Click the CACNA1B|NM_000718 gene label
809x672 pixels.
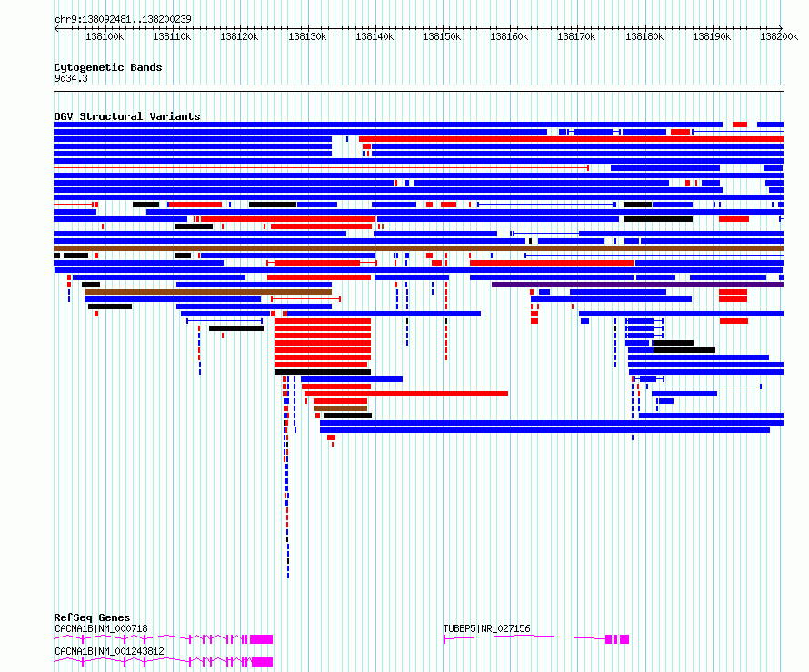coord(101,628)
